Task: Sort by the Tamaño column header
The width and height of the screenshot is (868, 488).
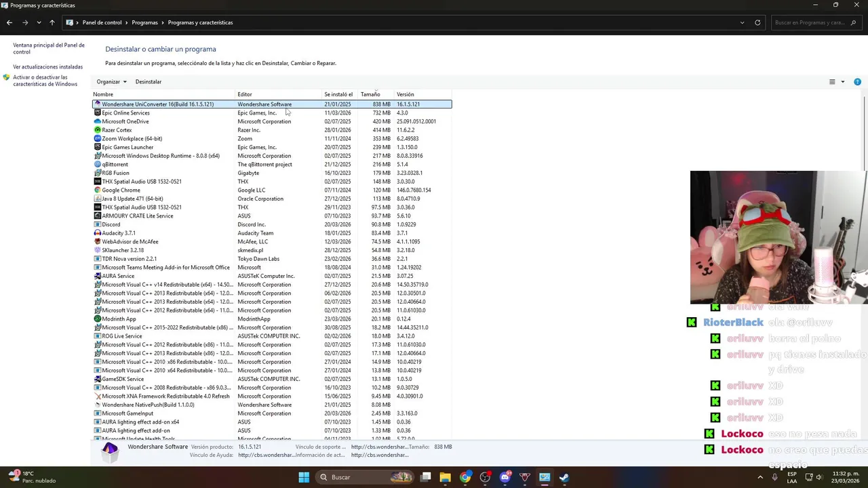Action: click(376, 94)
